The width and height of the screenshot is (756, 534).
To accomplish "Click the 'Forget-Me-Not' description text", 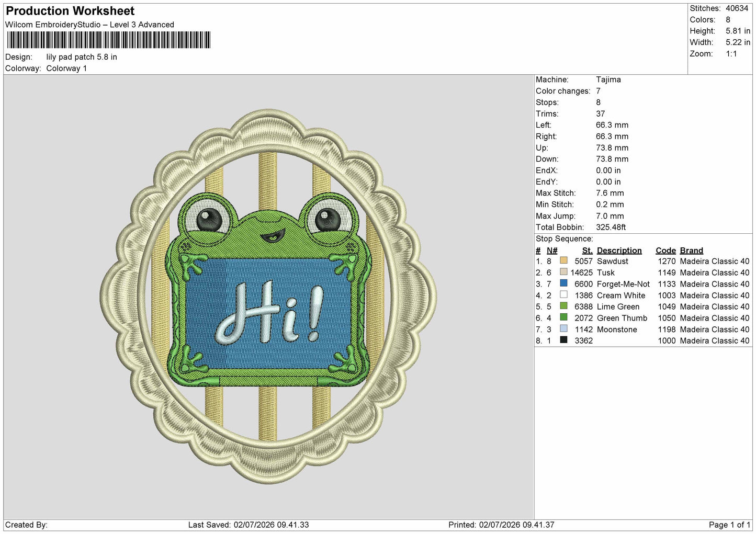I will coord(623,284).
